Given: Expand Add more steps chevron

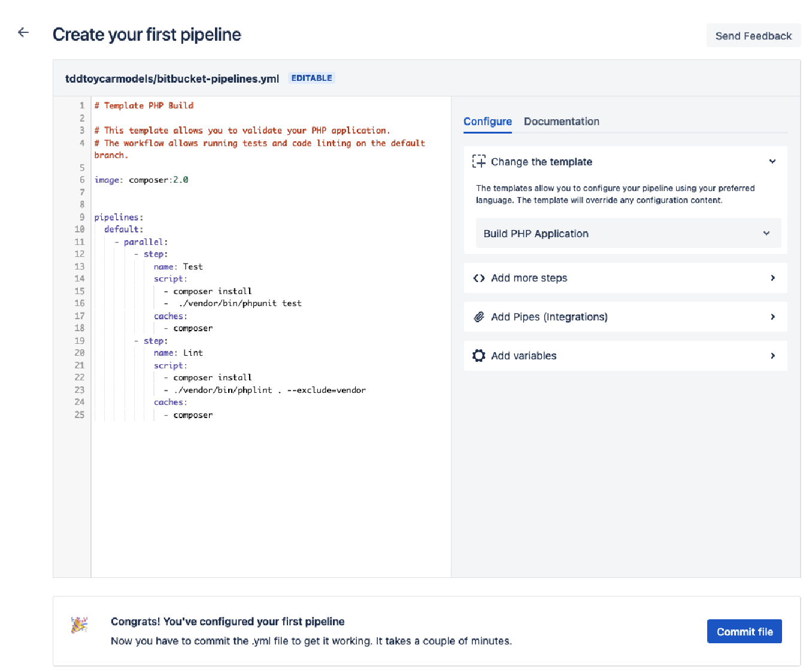Looking at the screenshot, I should coord(773,278).
